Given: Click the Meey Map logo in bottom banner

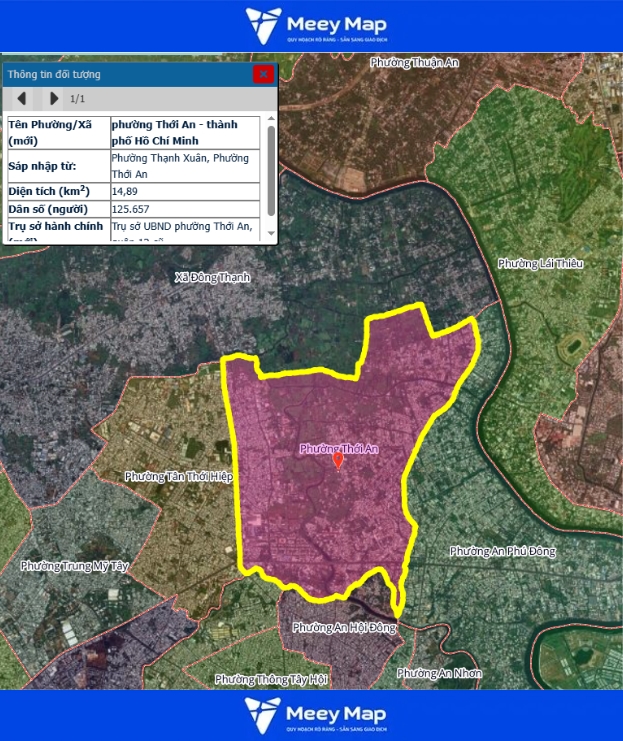Looking at the screenshot, I should pyautogui.click(x=311, y=715).
